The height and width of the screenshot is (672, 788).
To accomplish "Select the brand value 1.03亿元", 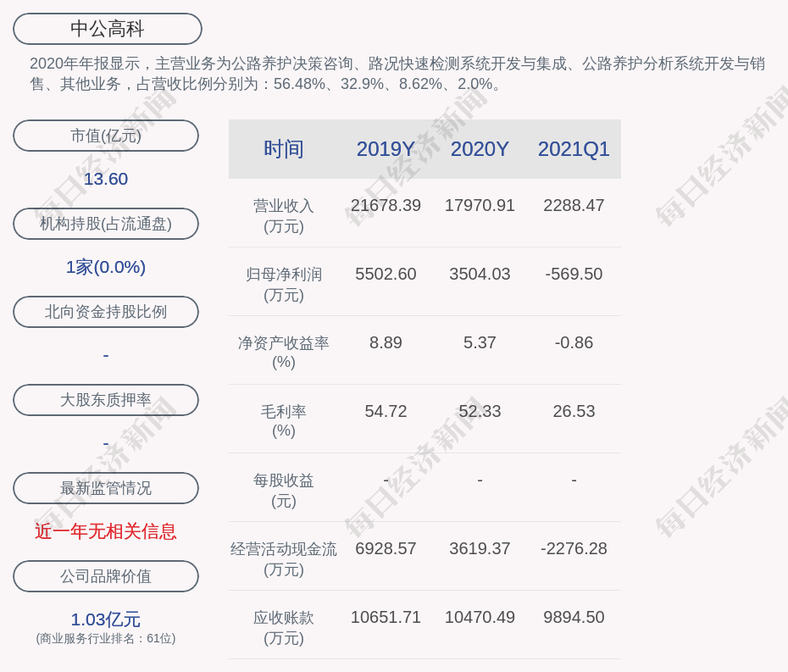I will [x=106, y=619].
